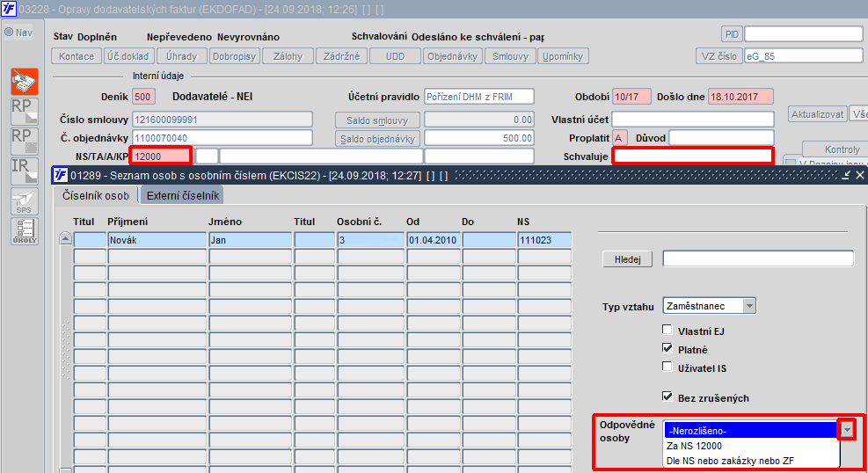Screen dimensions: 868x473
Task: Switch to the Číselník osob tab
Action: pos(96,195)
